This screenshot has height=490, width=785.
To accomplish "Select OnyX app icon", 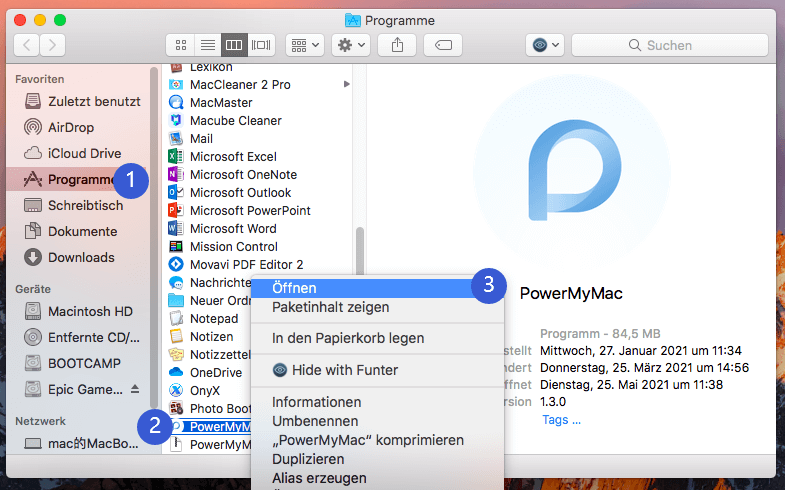I will [176, 391].
